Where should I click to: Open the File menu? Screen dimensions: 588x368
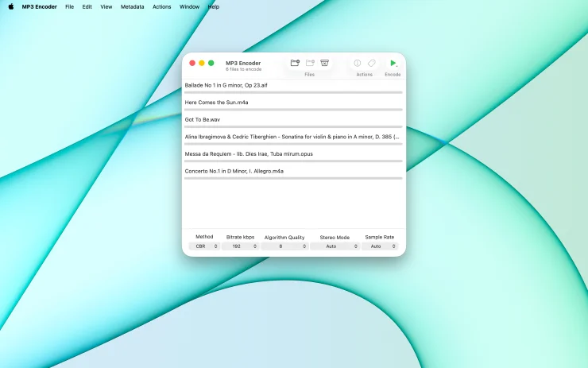pos(69,6)
